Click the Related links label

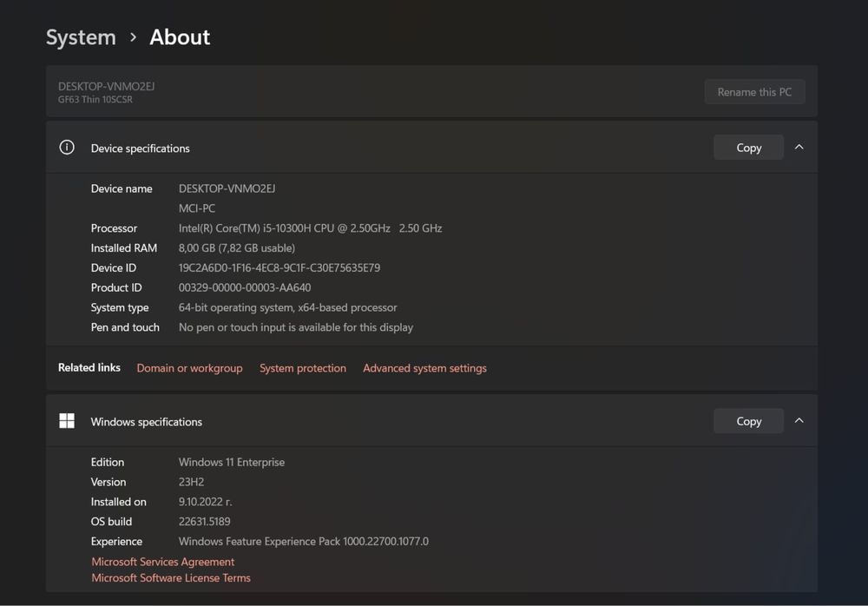[x=89, y=367]
